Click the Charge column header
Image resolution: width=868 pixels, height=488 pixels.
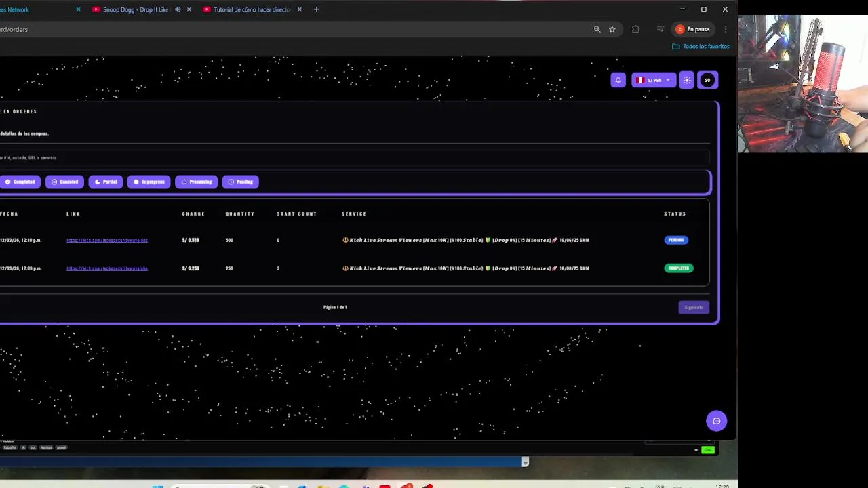tap(193, 213)
